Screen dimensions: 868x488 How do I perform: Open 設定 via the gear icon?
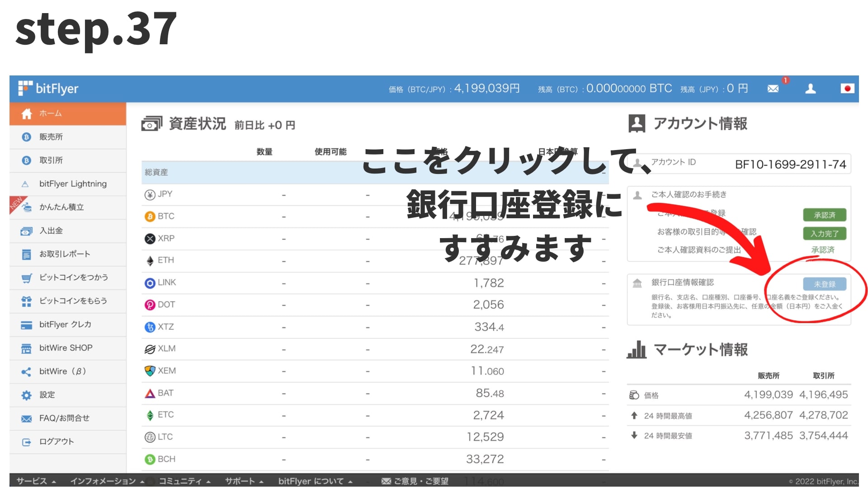[x=26, y=394]
